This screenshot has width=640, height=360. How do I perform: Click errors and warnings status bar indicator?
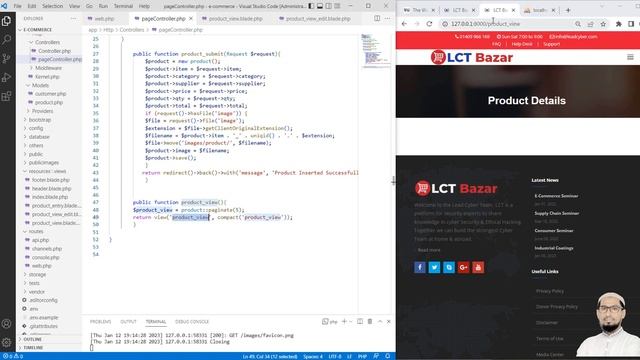[x=13, y=356]
